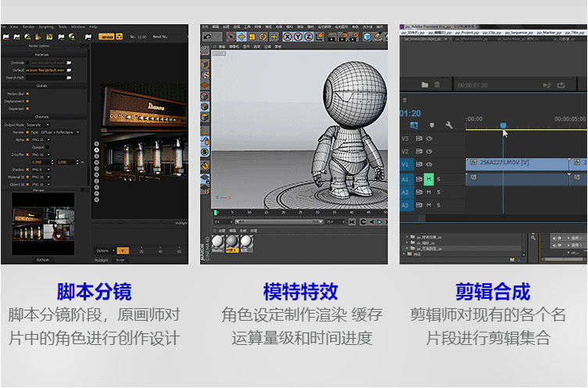Image resolution: width=588 pixels, height=388 pixels.
Task: Click the blue cube primitive icon in Cinema 4D
Action: [x=367, y=37]
